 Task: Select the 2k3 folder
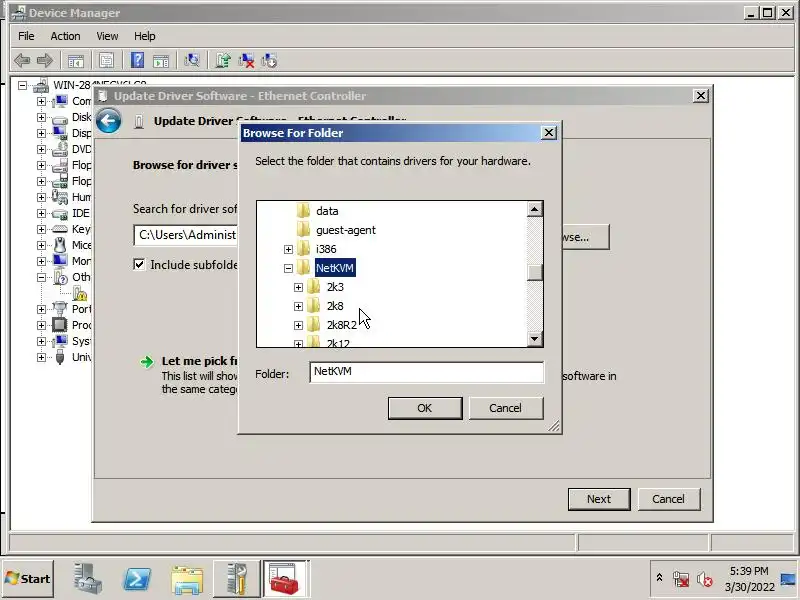point(335,287)
